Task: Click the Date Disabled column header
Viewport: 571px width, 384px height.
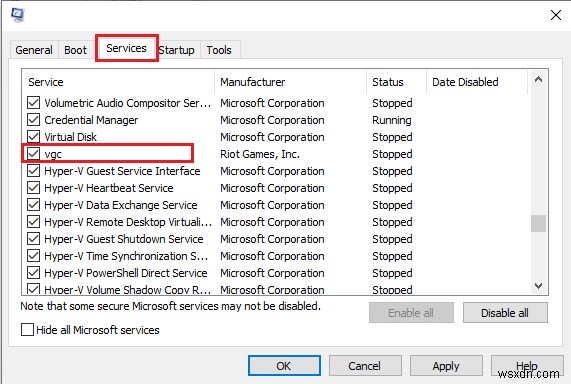Action: (x=477, y=82)
